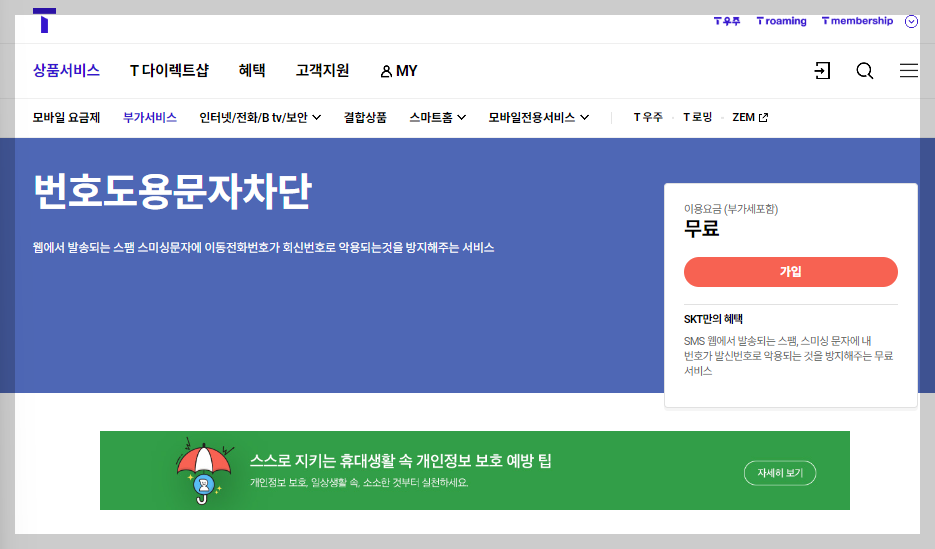The height and width of the screenshot is (549, 935).
Task: Select the T 다이렉트샵 main menu
Action: [x=169, y=70]
